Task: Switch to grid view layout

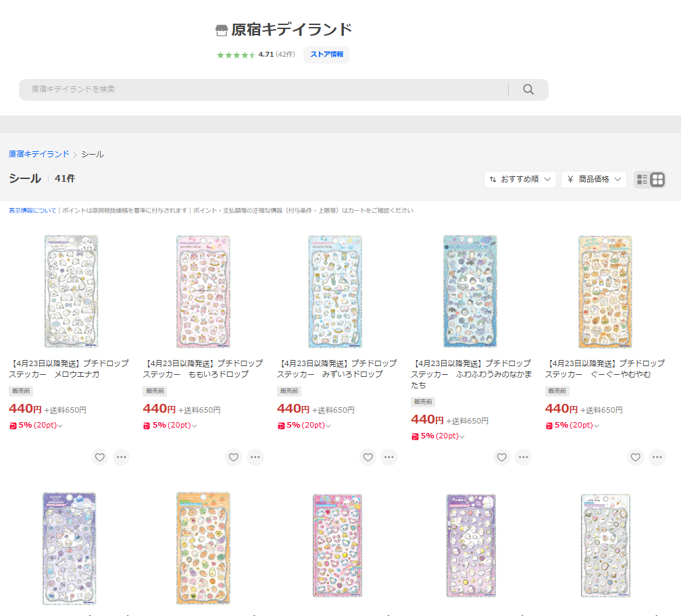Action: click(657, 180)
